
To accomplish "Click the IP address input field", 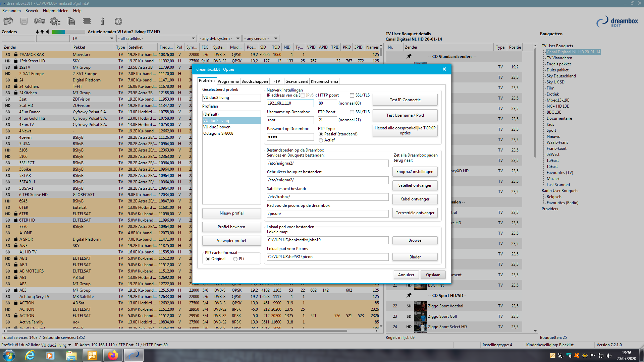I will (290, 103).
